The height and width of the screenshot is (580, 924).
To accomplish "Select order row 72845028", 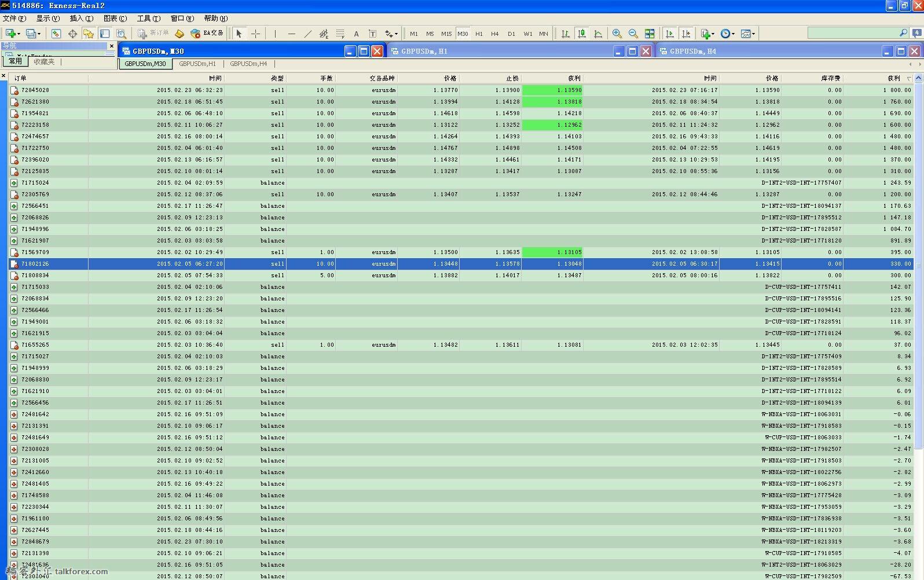I will [x=461, y=90].
